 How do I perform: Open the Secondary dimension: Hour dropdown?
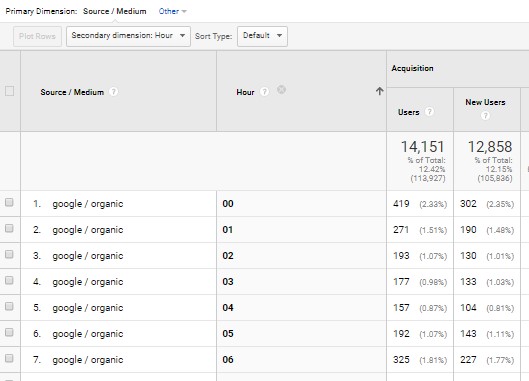(x=129, y=36)
